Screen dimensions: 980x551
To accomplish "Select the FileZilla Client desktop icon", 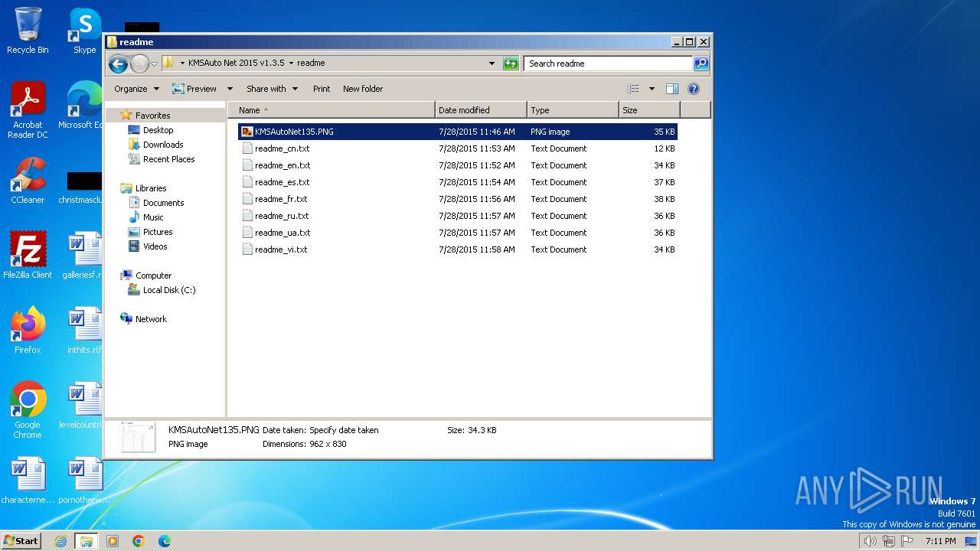I will click(28, 255).
